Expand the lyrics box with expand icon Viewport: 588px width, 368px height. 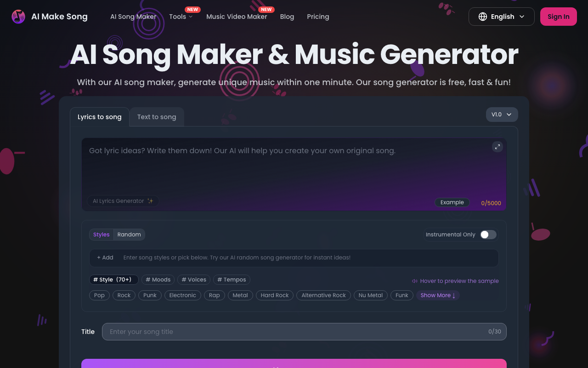click(497, 147)
